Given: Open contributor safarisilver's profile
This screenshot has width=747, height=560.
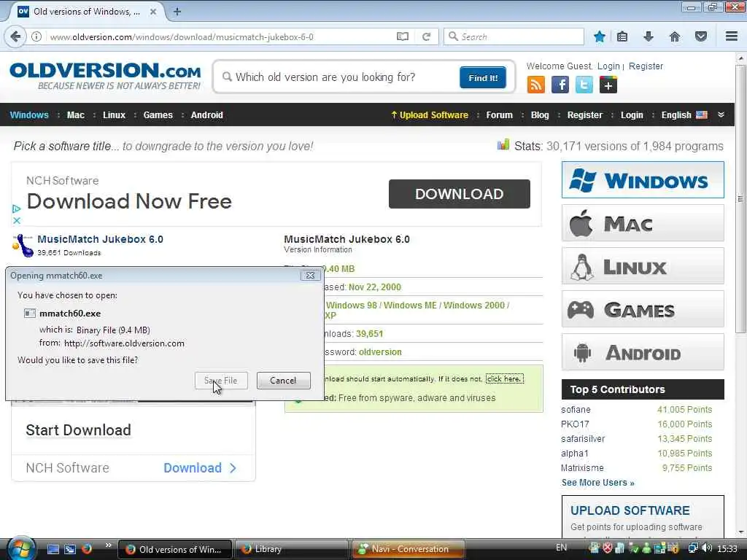Looking at the screenshot, I should [583, 438].
